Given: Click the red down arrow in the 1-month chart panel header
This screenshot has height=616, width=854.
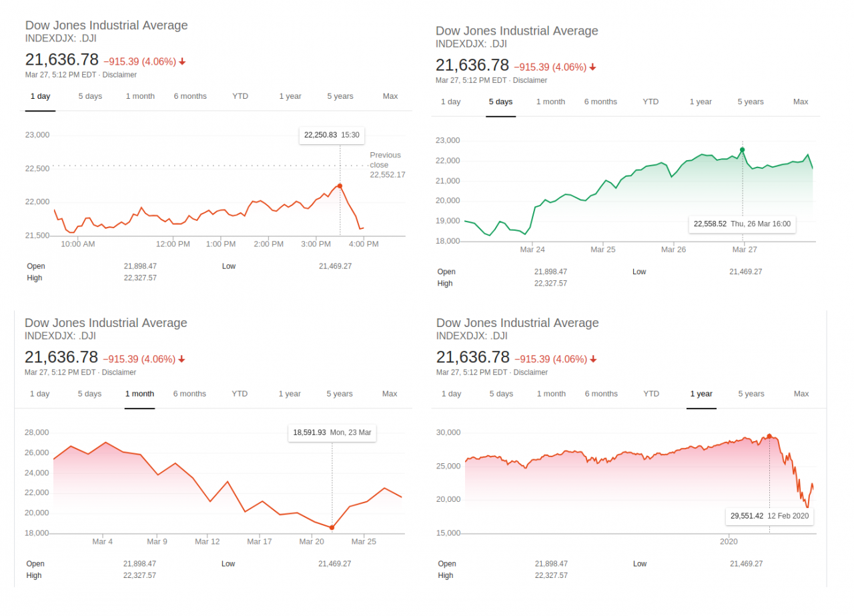Looking at the screenshot, I should (x=181, y=359).
